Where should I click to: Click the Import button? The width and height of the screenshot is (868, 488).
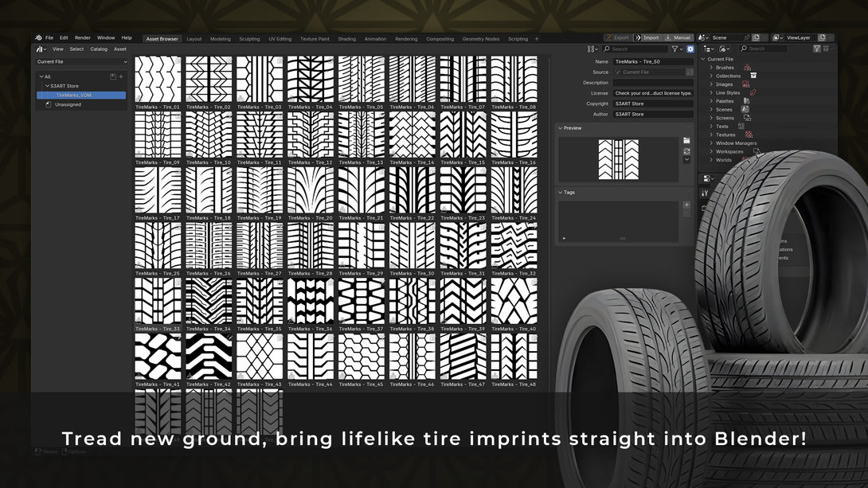coord(647,37)
